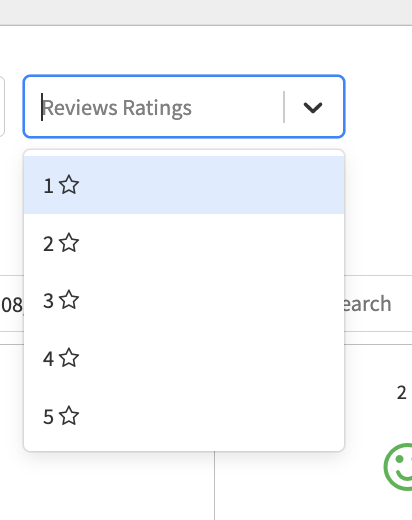Image resolution: width=412 pixels, height=520 pixels.
Task: Choose the highlighted 1 star rating option
Action: (184, 185)
